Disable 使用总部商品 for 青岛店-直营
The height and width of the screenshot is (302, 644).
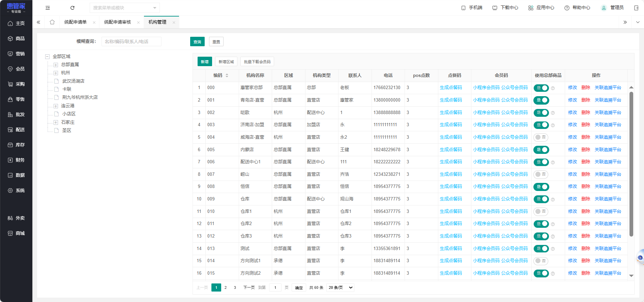pos(541,100)
